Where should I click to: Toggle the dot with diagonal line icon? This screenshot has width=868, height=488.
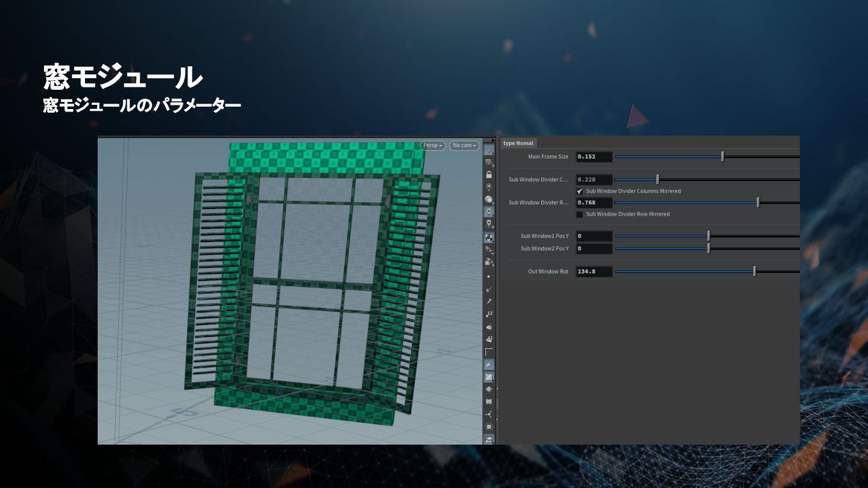point(489,301)
